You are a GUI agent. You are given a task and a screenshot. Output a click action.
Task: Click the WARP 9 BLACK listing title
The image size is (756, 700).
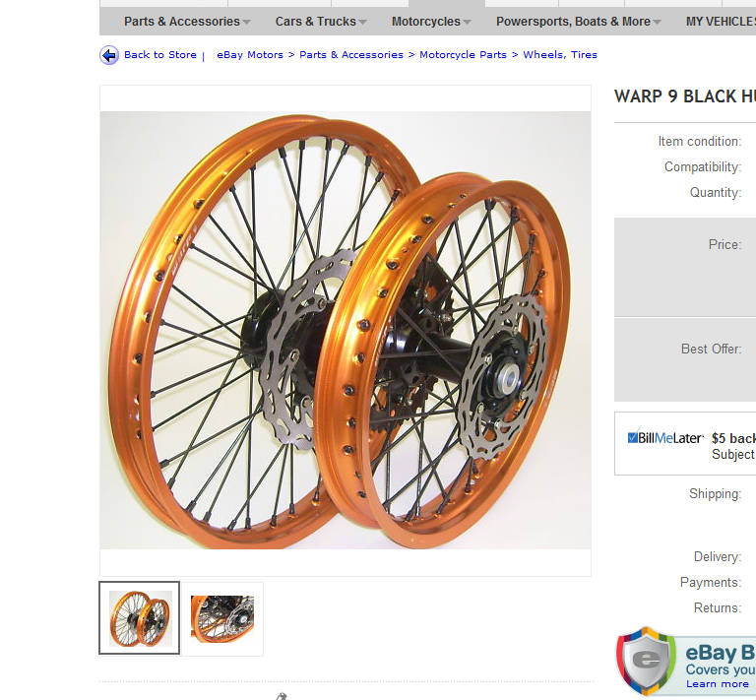tap(685, 96)
